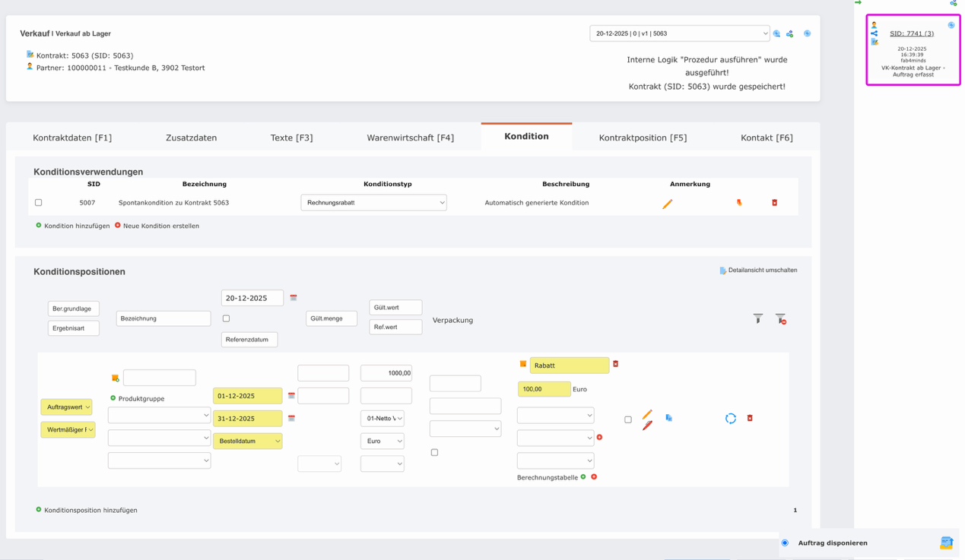This screenshot has width=965, height=560.
Task: Tick the checkbox for condition SID 5007
Action: tap(39, 203)
